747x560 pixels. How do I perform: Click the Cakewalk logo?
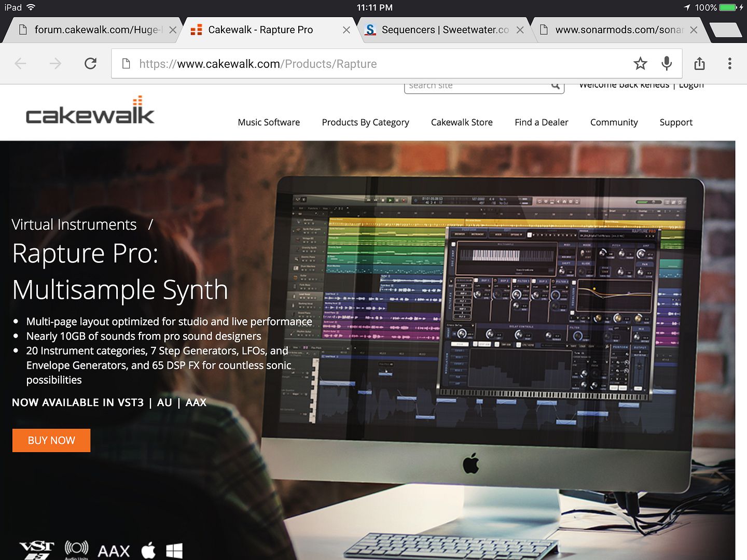tap(90, 111)
